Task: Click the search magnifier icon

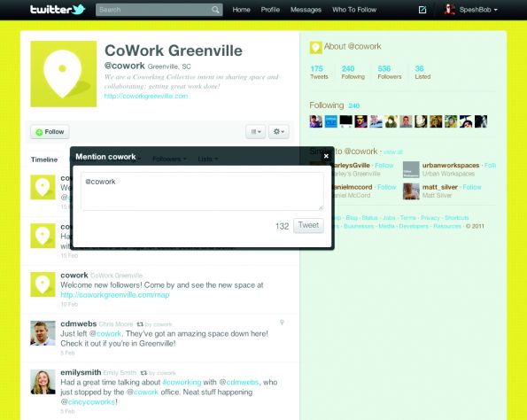Action: coord(215,10)
